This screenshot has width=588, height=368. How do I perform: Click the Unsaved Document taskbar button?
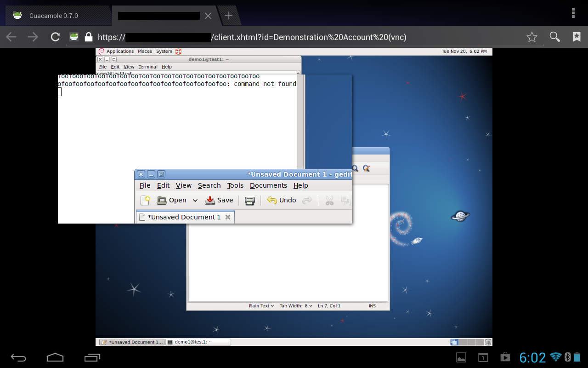pyautogui.click(x=132, y=342)
